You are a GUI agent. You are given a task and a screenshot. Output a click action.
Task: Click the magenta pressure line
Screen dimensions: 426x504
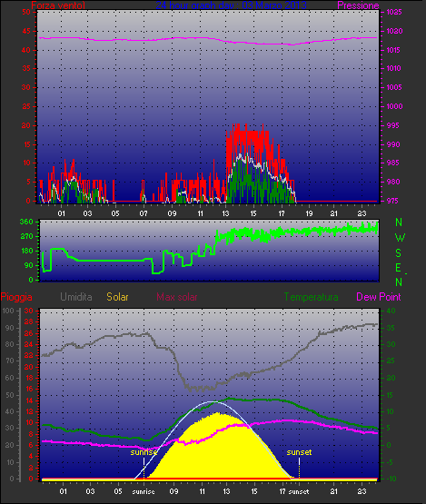coord(208,39)
